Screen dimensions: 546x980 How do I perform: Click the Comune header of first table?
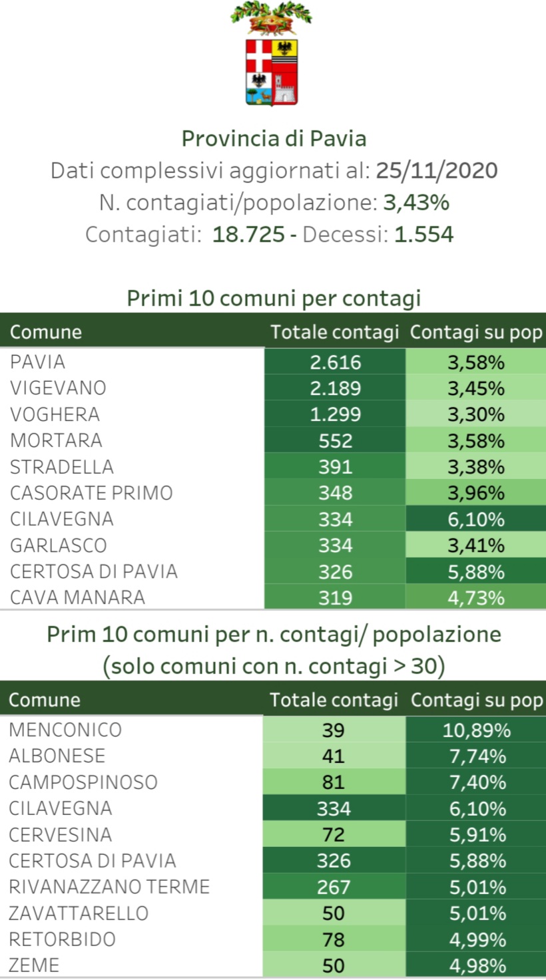(x=46, y=332)
